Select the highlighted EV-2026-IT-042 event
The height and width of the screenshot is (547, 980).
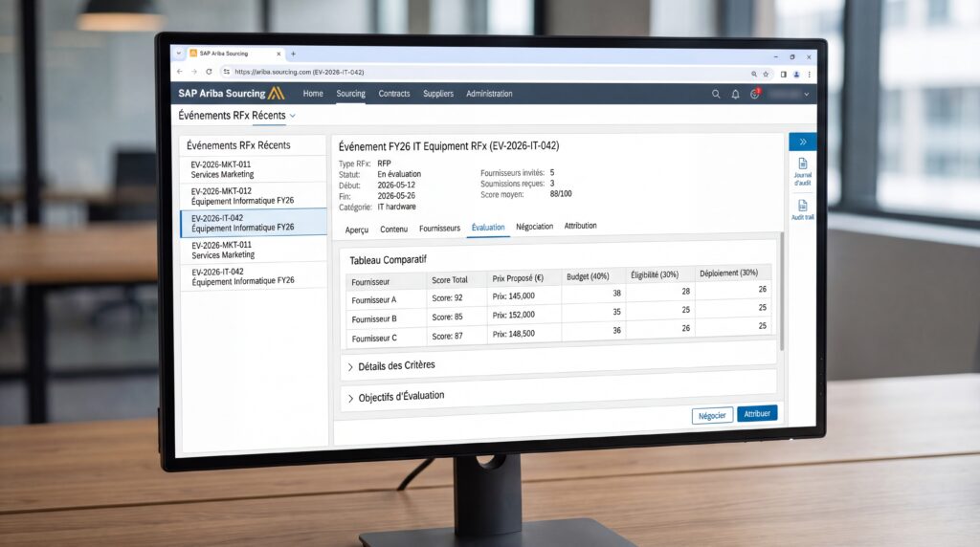click(253, 222)
